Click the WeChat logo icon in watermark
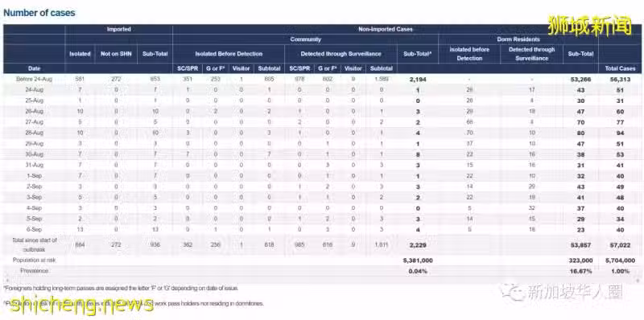 coord(513,292)
